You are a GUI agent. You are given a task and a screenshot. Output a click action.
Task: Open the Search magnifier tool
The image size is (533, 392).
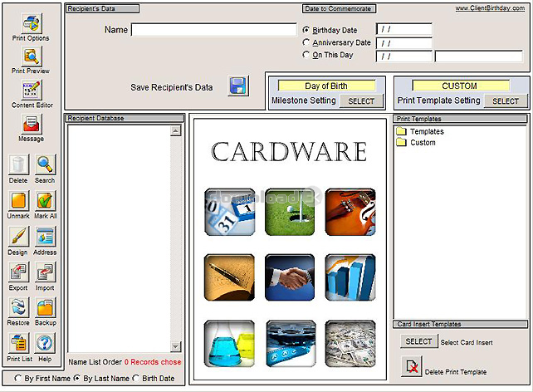click(45, 164)
